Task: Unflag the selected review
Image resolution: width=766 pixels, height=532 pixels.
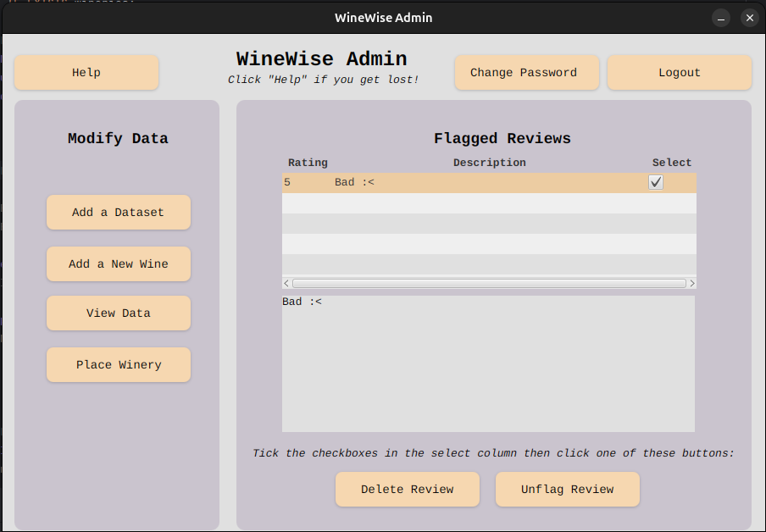Action: pos(567,489)
